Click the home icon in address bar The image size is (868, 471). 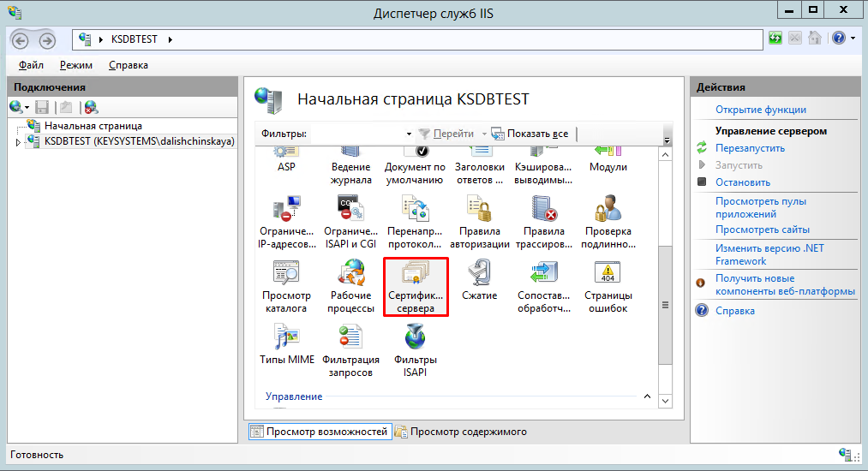click(814, 39)
